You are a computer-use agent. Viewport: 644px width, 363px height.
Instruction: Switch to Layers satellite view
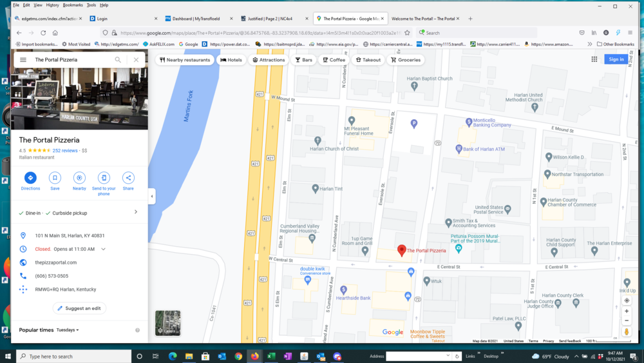[167, 323]
